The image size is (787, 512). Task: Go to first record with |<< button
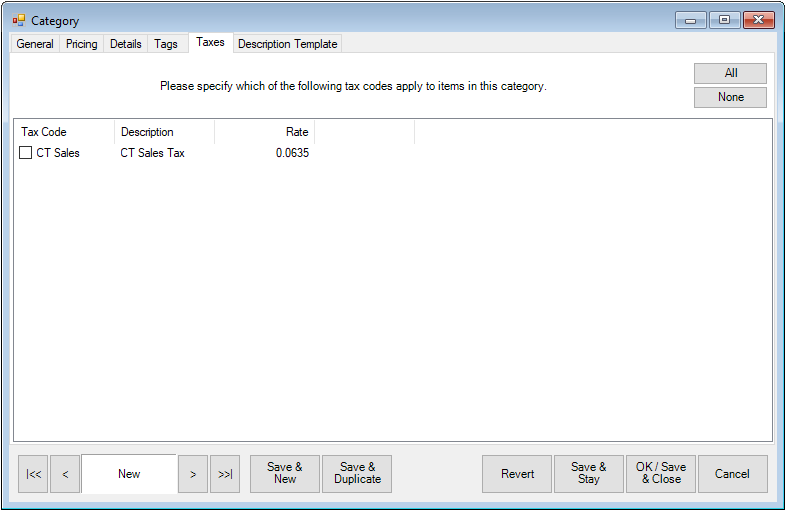coord(33,474)
